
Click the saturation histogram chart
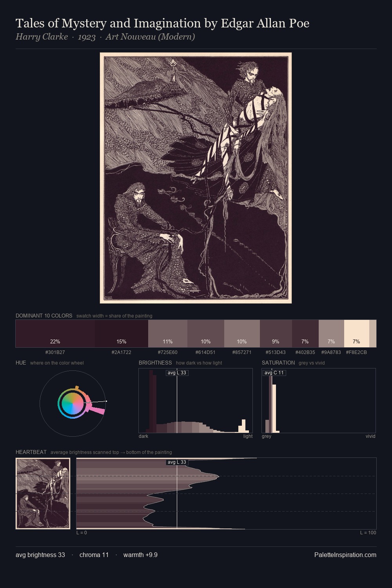(x=319, y=401)
